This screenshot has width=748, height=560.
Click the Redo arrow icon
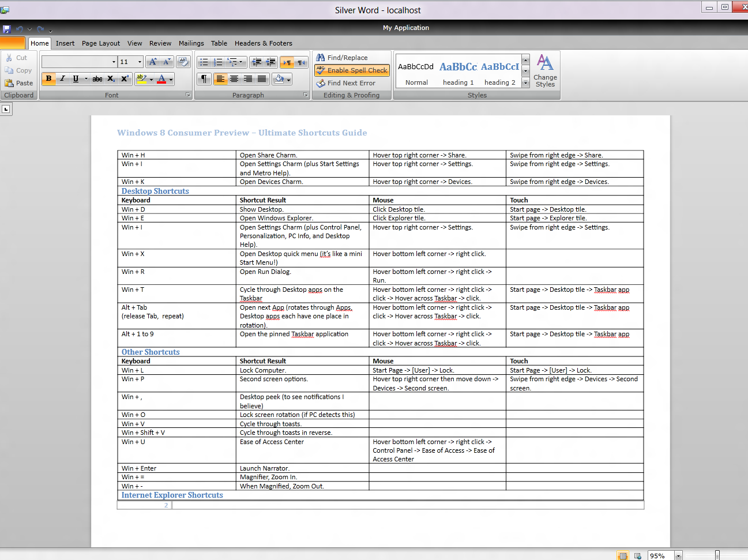(x=40, y=29)
